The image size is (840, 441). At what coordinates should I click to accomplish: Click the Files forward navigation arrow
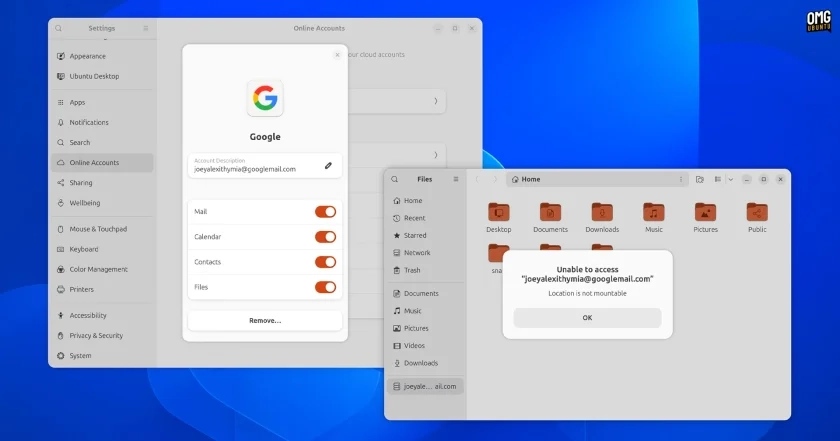495,180
